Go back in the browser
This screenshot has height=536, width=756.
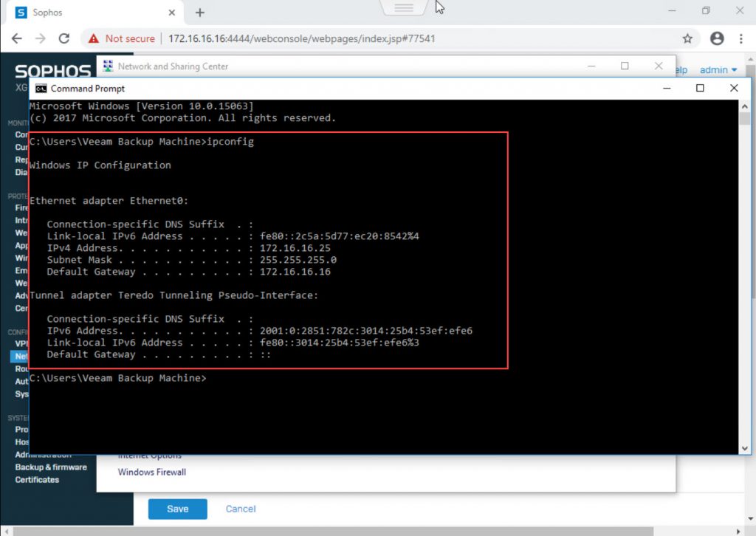(16, 38)
